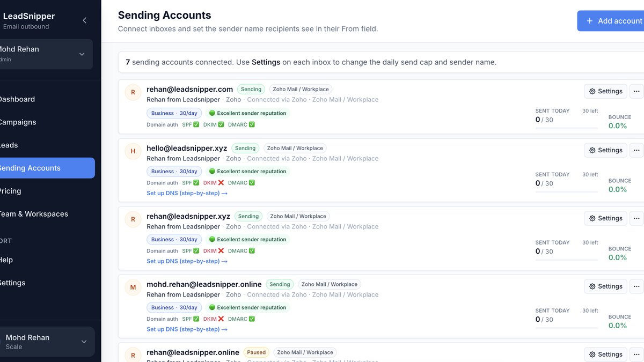The image size is (644, 362).
Task: Collapse sidebar with the chevron arrow
Action: click(84, 20)
